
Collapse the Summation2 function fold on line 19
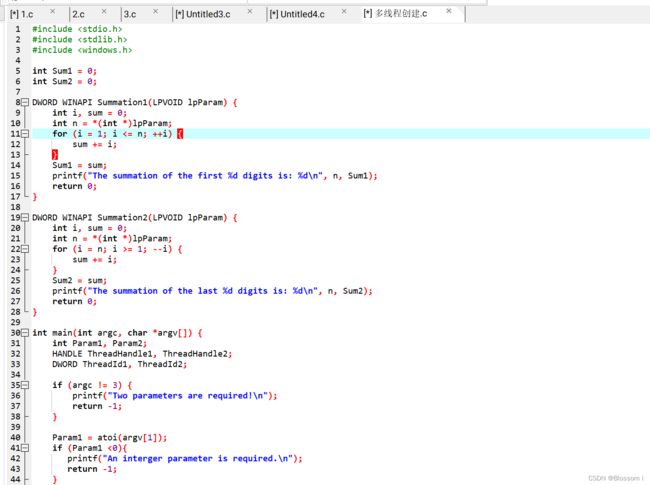click(25, 217)
